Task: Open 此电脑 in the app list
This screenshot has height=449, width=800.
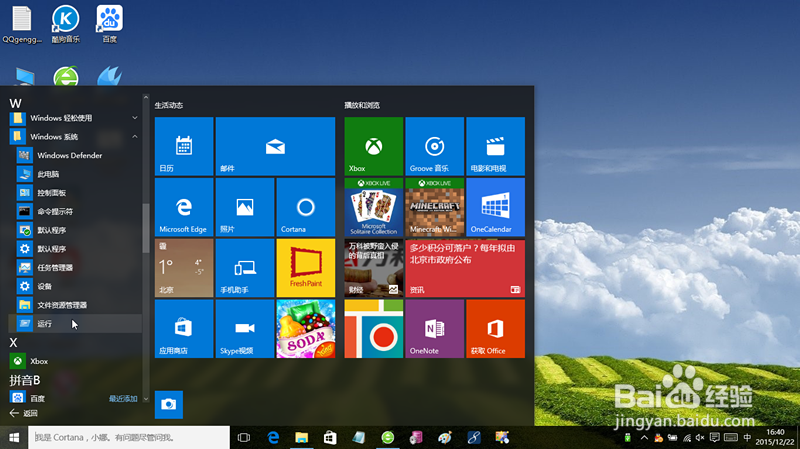Action: point(74,174)
